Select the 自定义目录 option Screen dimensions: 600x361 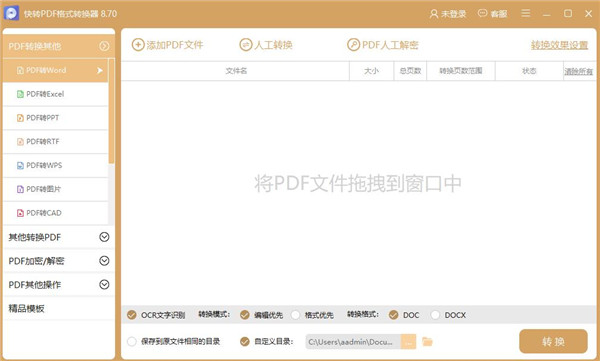[x=245, y=341]
